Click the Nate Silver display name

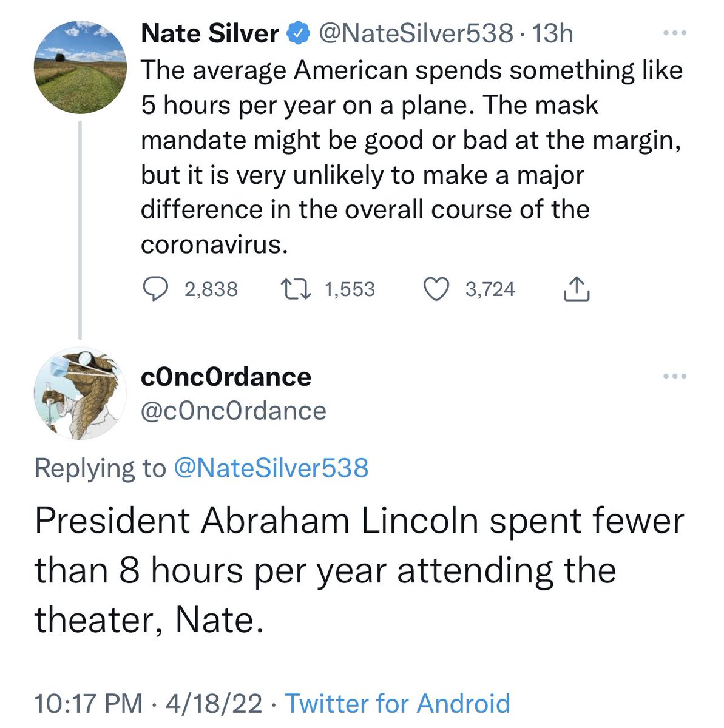tap(210, 34)
